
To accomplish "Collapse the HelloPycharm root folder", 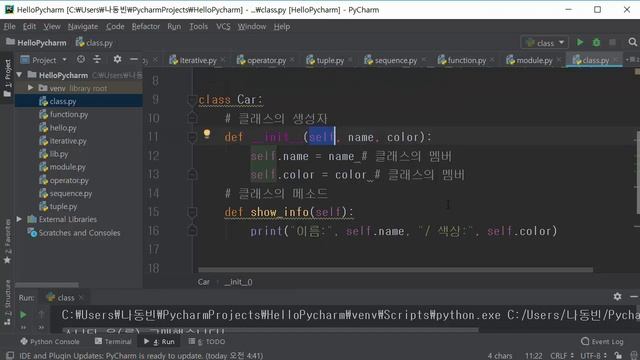I will pyautogui.click(x=19, y=75).
